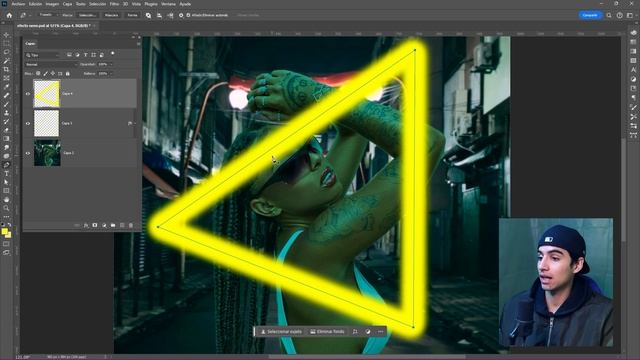Enable the Añadir/Eliminar automát. checkbox

point(188,15)
